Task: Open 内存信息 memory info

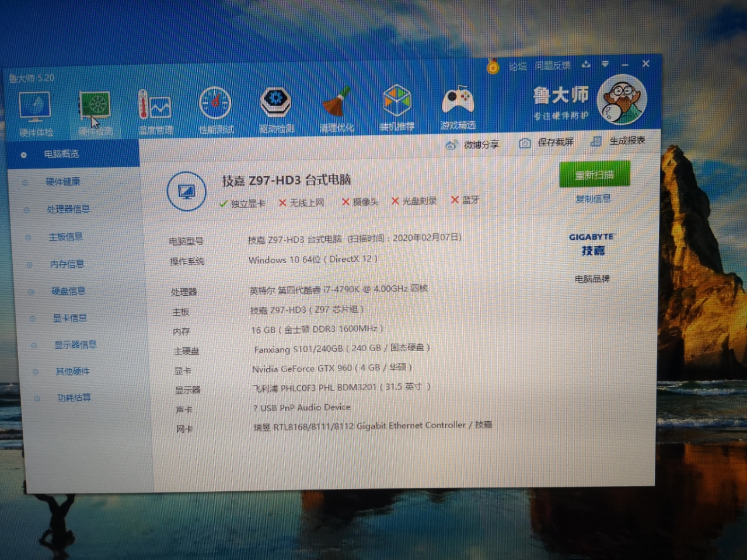Action: tap(67, 264)
